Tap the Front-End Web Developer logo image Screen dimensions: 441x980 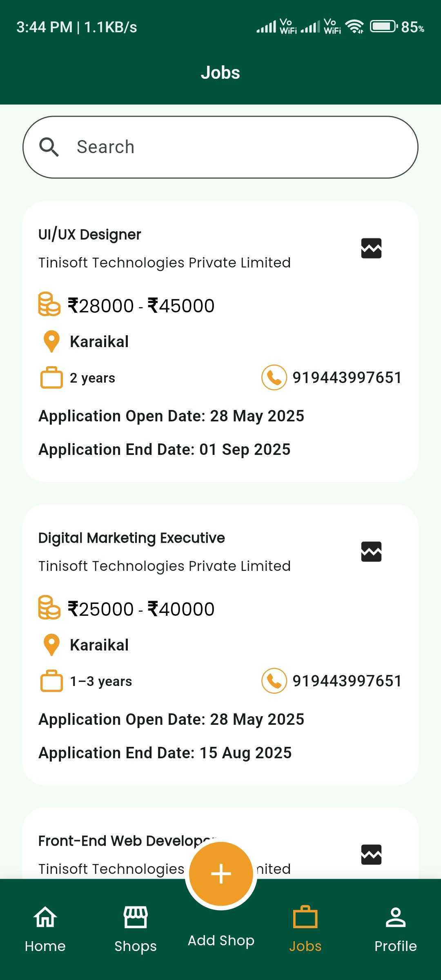click(x=371, y=855)
